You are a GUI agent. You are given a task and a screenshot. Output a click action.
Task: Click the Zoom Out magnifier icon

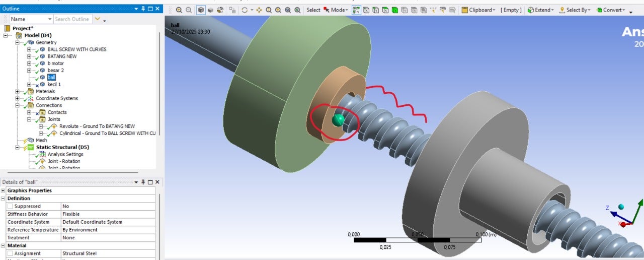(189, 10)
